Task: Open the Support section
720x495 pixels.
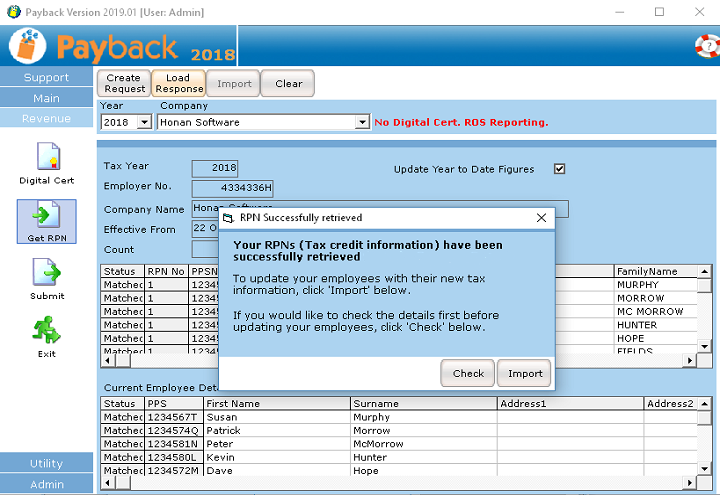Action: (x=47, y=77)
